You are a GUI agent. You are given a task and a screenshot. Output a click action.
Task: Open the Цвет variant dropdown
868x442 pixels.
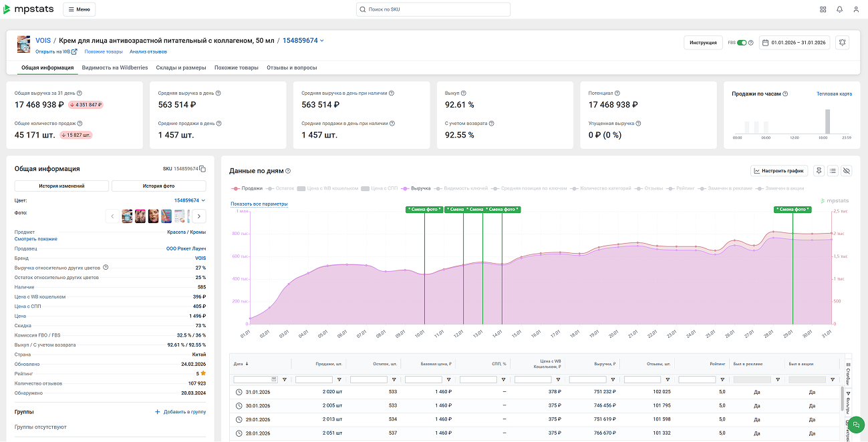coord(190,200)
